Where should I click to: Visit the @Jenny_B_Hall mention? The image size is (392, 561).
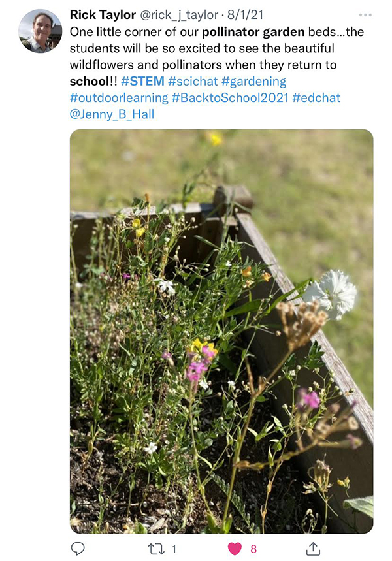click(112, 114)
